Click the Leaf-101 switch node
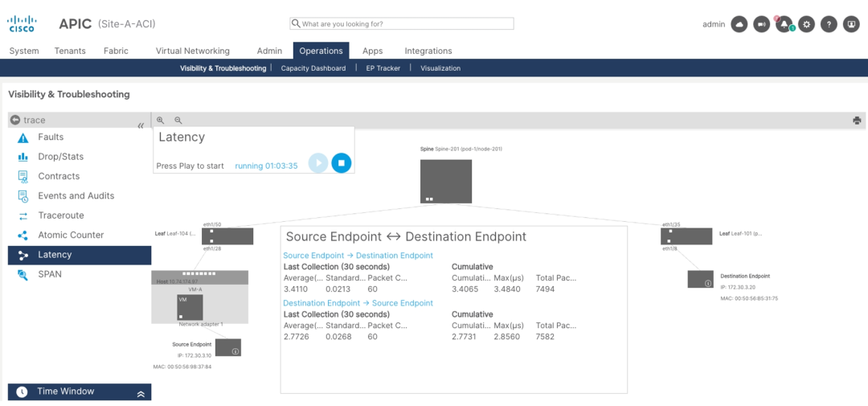868x406 pixels. pyautogui.click(x=686, y=236)
